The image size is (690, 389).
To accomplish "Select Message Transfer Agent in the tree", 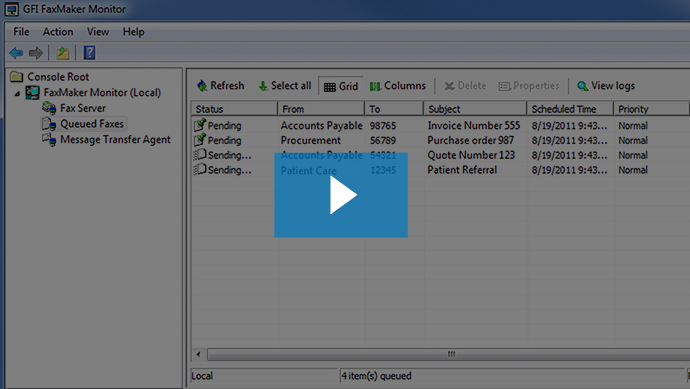I will [115, 139].
